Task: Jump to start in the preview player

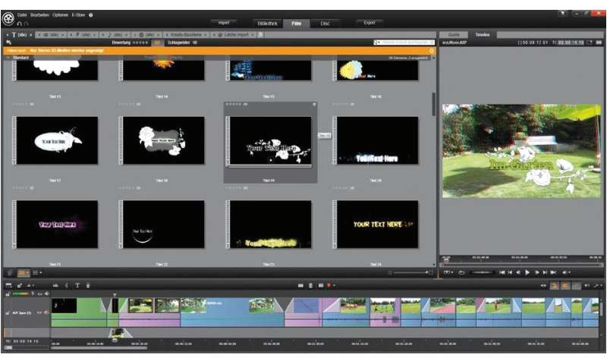Action: (x=502, y=271)
